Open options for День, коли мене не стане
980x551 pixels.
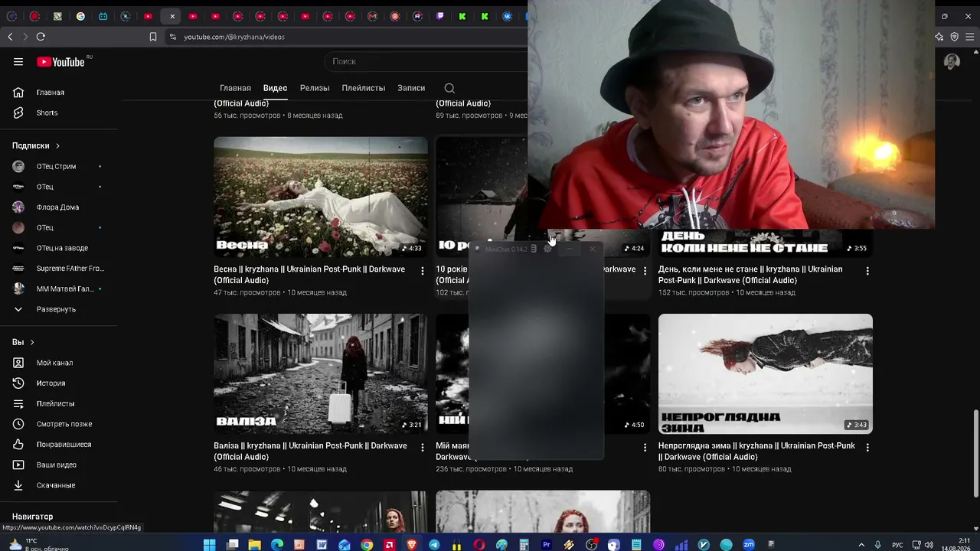pyautogui.click(x=867, y=271)
